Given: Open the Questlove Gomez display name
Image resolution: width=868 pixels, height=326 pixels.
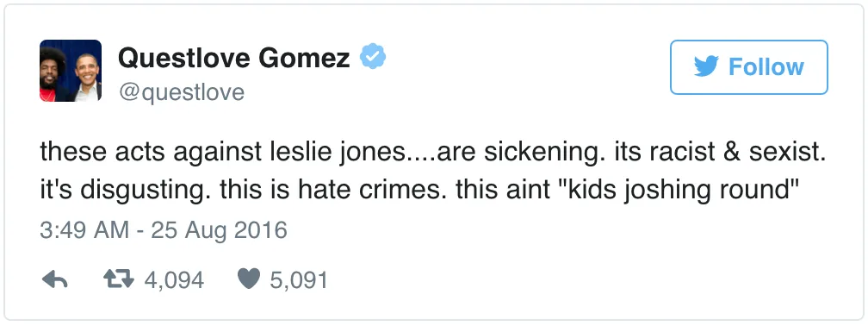Looking at the screenshot, I should pos(234,57).
